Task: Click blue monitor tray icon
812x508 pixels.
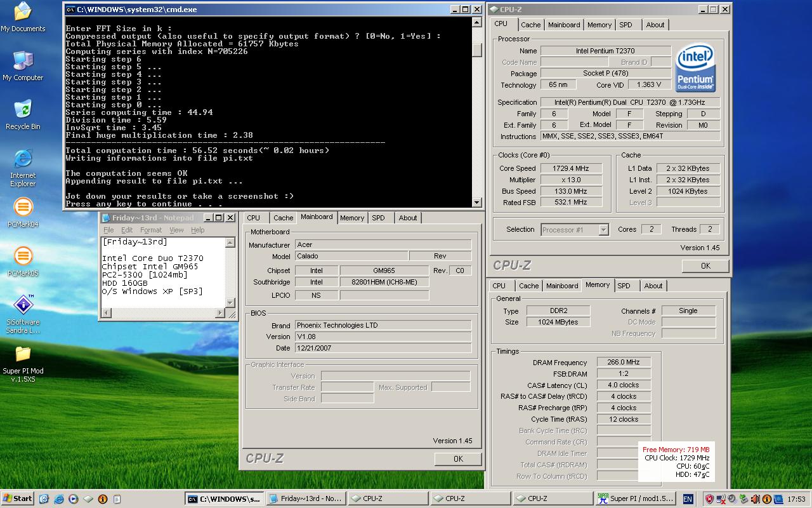Action: pos(778,499)
